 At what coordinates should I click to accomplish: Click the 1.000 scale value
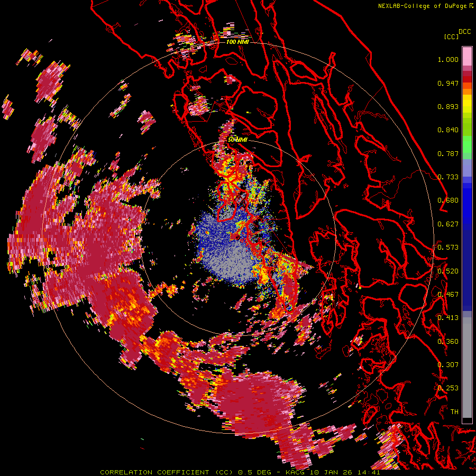(x=448, y=59)
